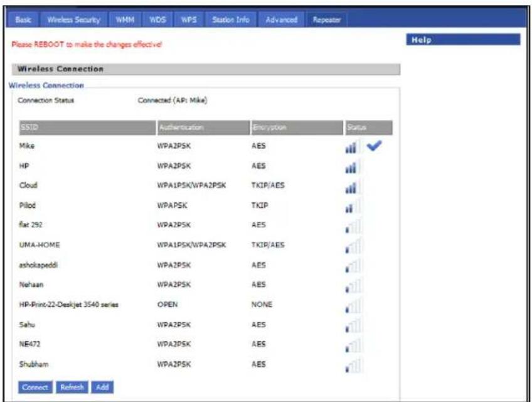532x402 pixels.
Task: Click the signal icon for Shubham
Action: click(x=353, y=366)
